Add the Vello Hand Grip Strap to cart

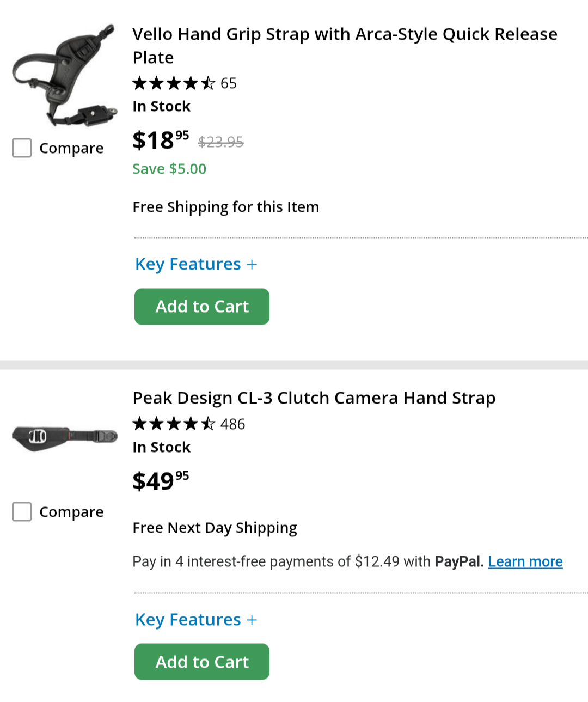tap(202, 307)
